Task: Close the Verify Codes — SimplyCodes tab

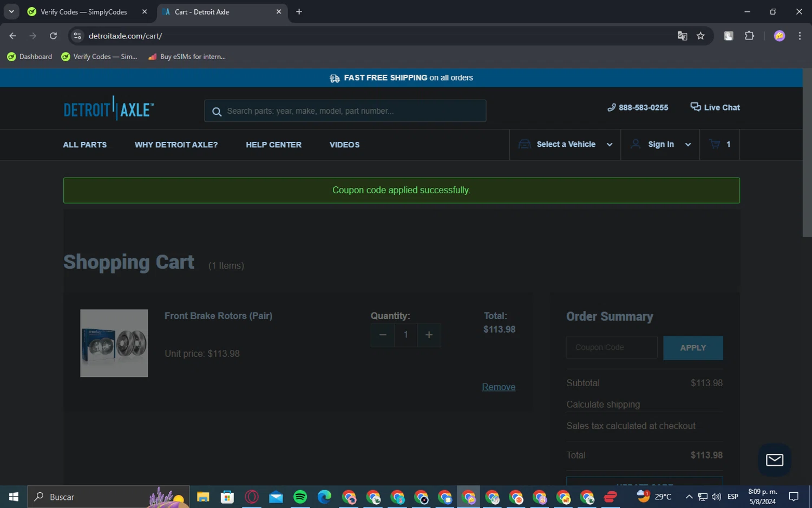Action: [145, 12]
